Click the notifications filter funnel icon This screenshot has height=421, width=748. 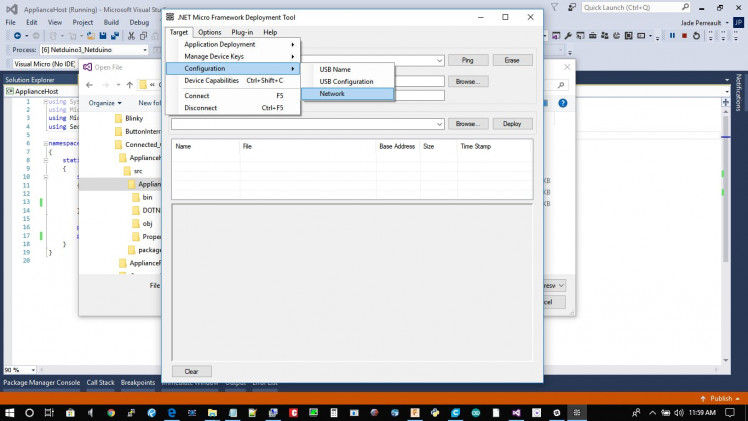554,7
